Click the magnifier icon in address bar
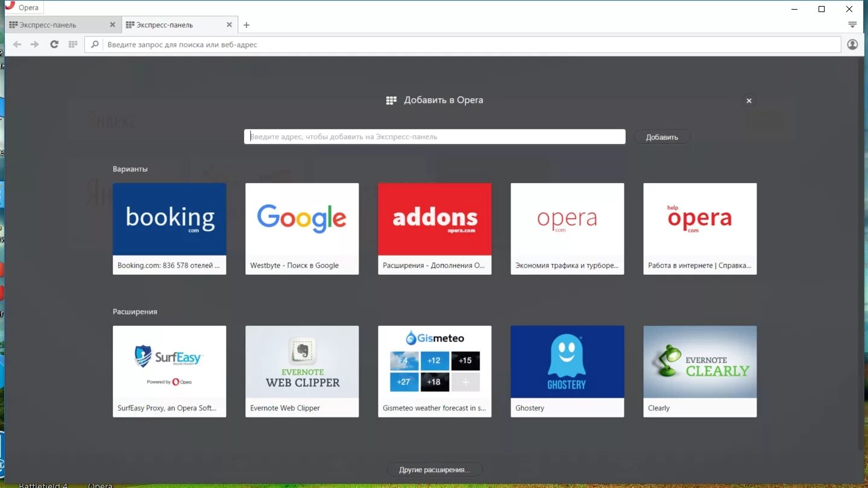This screenshot has height=488, width=868. [x=95, y=45]
